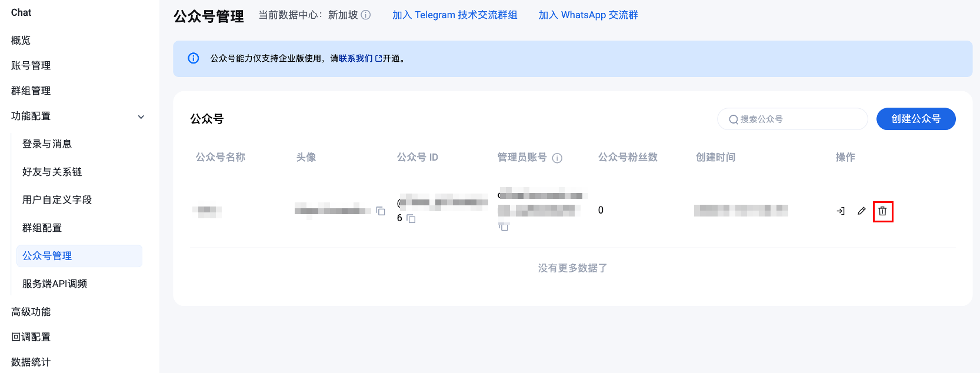Show info tooltip next to 管理员账号
The image size is (980, 373).
[557, 158]
